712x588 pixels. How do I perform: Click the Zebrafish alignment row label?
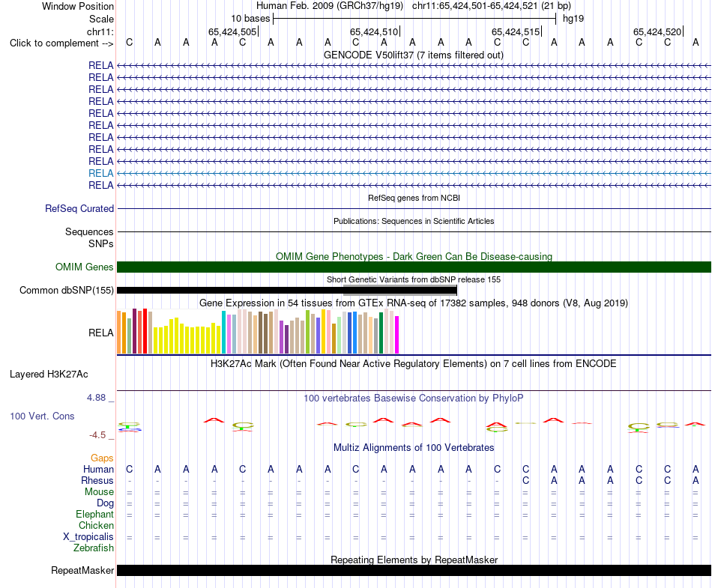coord(94,548)
